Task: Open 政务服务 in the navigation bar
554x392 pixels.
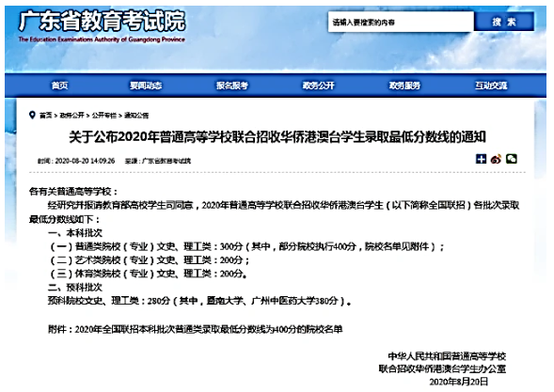Action: tap(404, 86)
